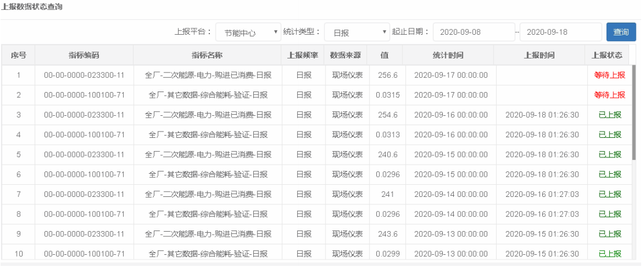The width and height of the screenshot is (644, 267).
Task: Click 已上报 status in row 6
Action: [610, 174]
